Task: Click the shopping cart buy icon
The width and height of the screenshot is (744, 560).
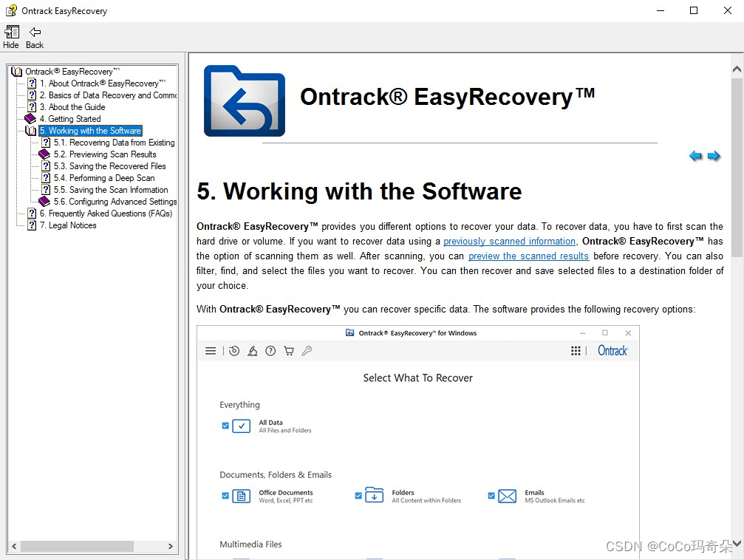Action: coord(288,351)
